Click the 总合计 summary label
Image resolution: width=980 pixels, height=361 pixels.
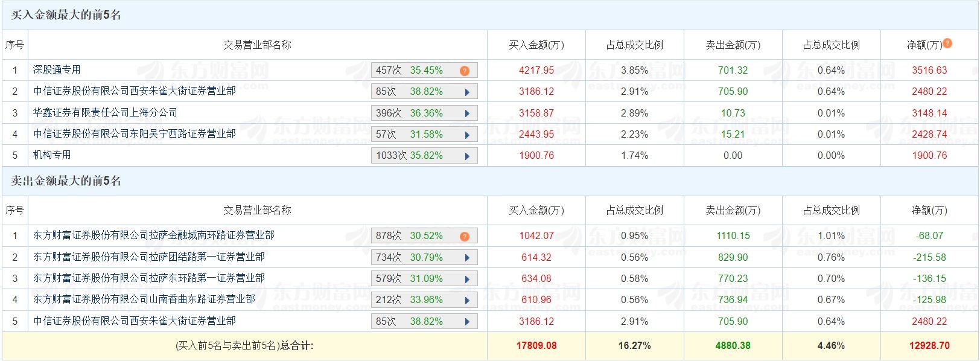pos(244,346)
